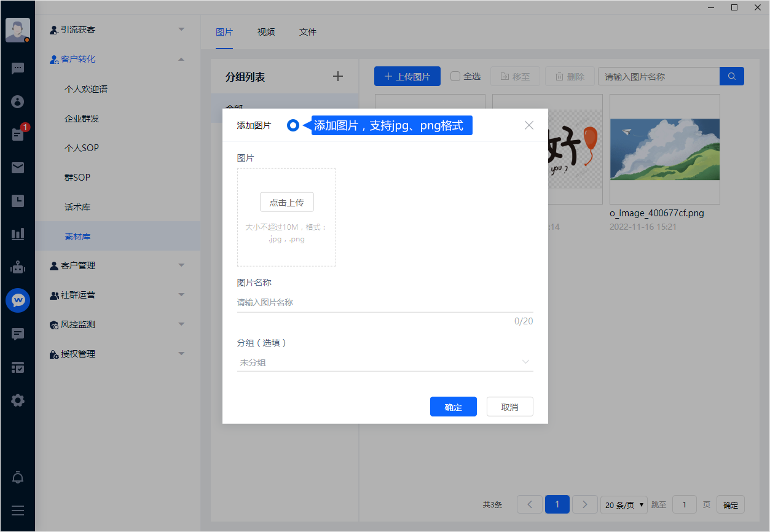The image size is (770, 532).
Task: Open the settings gear icon in sidebar
Action: (x=18, y=401)
